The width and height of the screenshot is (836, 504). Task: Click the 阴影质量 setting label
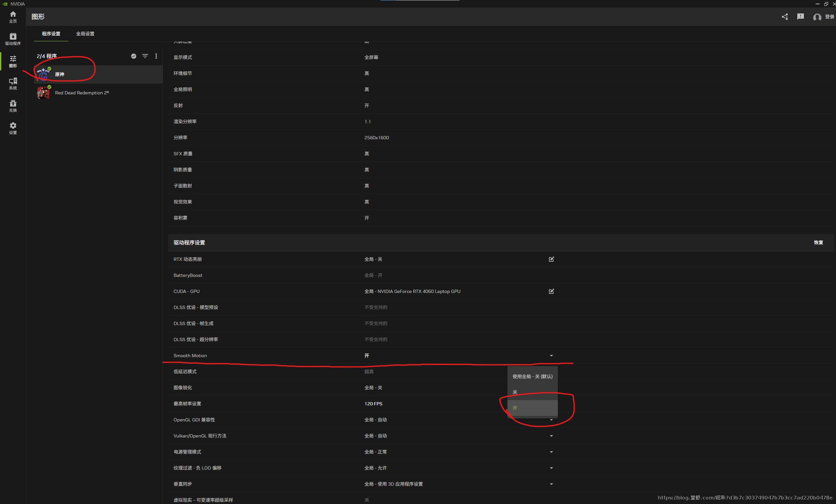[x=183, y=170]
